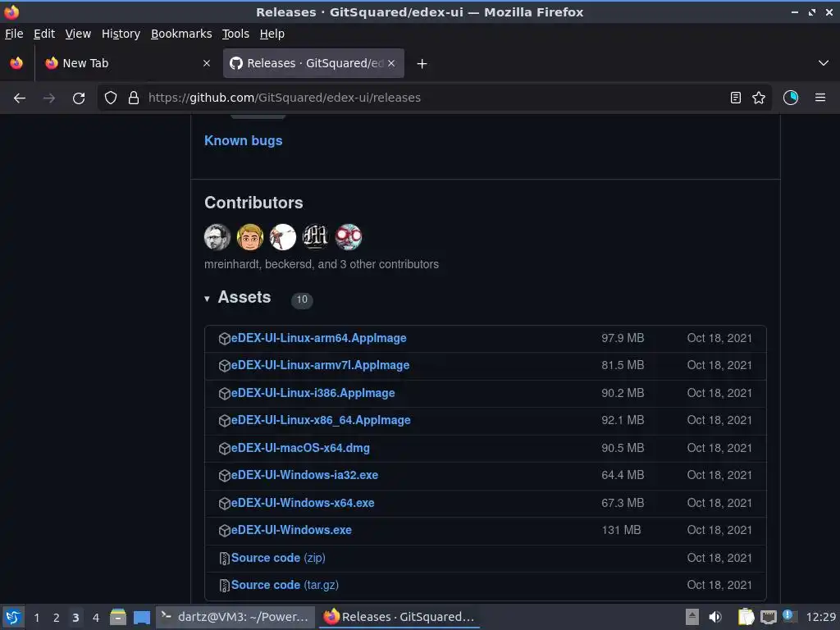Image resolution: width=840 pixels, height=630 pixels.
Task: Select the Releases GitSquared tab
Action: [x=313, y=63]
